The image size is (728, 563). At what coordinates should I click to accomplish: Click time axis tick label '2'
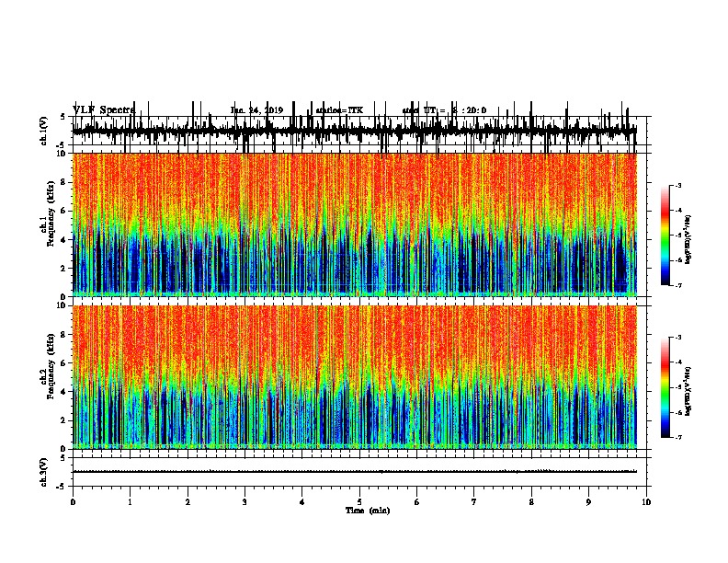pyautogui.click(x=188, y=502)
